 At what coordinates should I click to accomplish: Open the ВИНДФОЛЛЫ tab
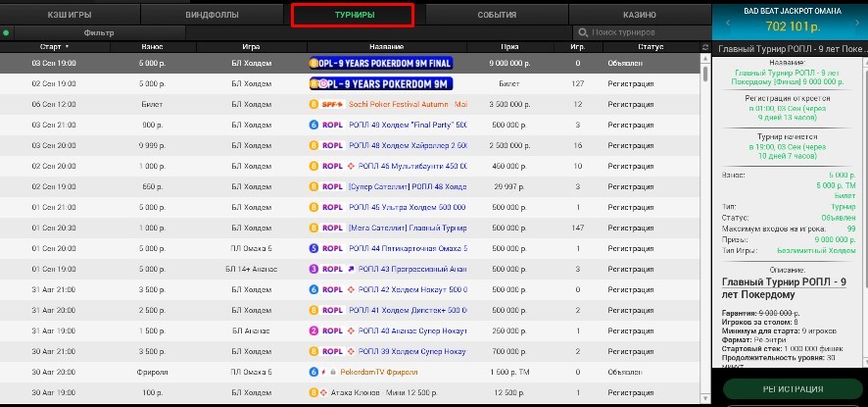point(211,15)
